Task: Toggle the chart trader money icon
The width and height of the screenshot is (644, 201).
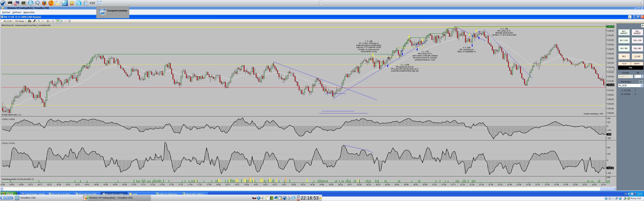Action: [x=58, y=21]
